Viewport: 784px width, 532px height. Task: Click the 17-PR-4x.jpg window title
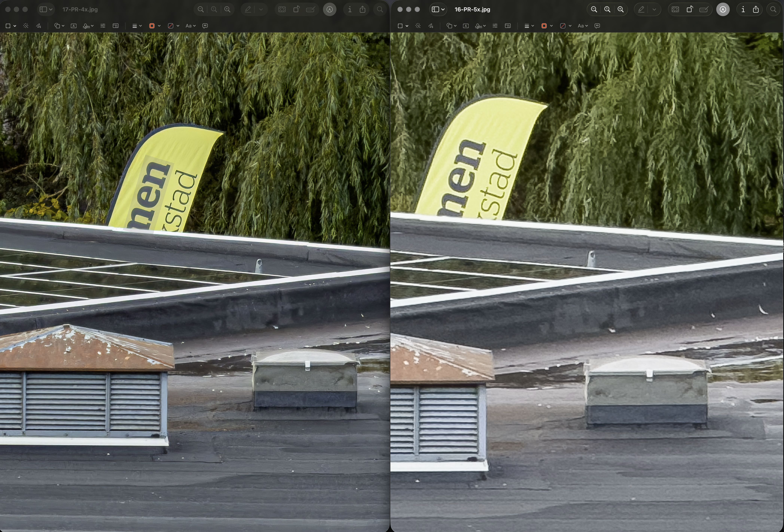pyautogui.click(x=80, y=9)
